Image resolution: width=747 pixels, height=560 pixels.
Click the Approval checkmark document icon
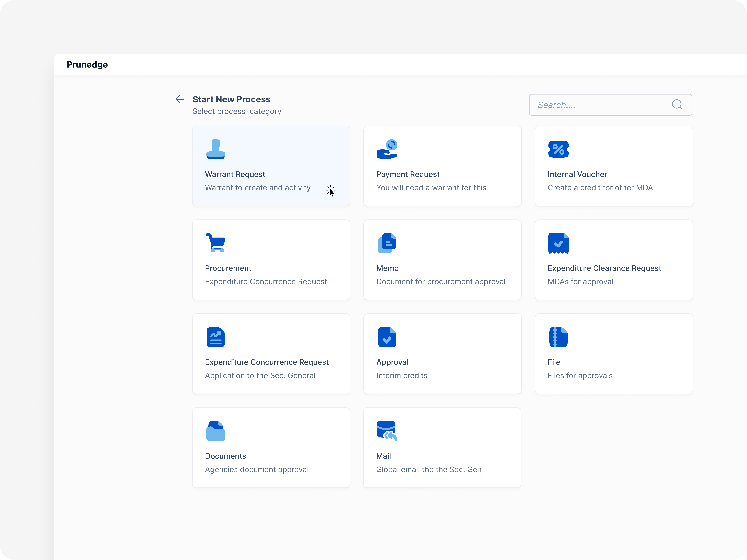coord(387,337)
